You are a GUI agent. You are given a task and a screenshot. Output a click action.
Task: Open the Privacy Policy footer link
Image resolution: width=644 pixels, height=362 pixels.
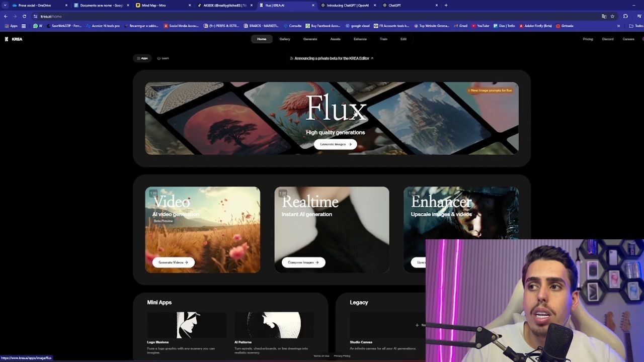[x=342, y=356]
